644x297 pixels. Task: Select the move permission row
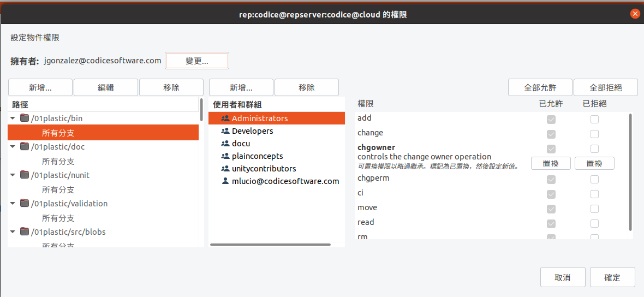[x=491, y=209]
